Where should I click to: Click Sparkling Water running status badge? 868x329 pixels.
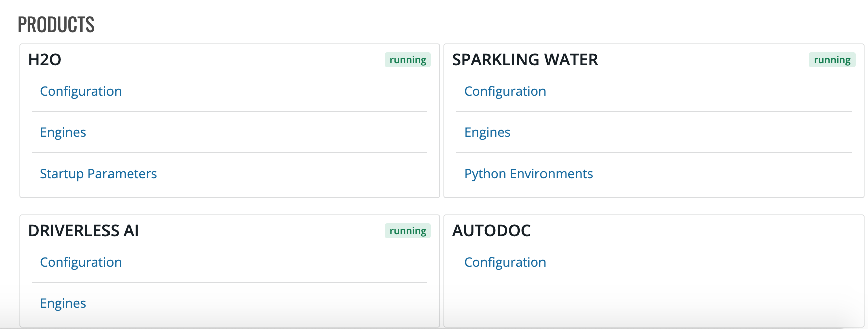pos(832,60)
